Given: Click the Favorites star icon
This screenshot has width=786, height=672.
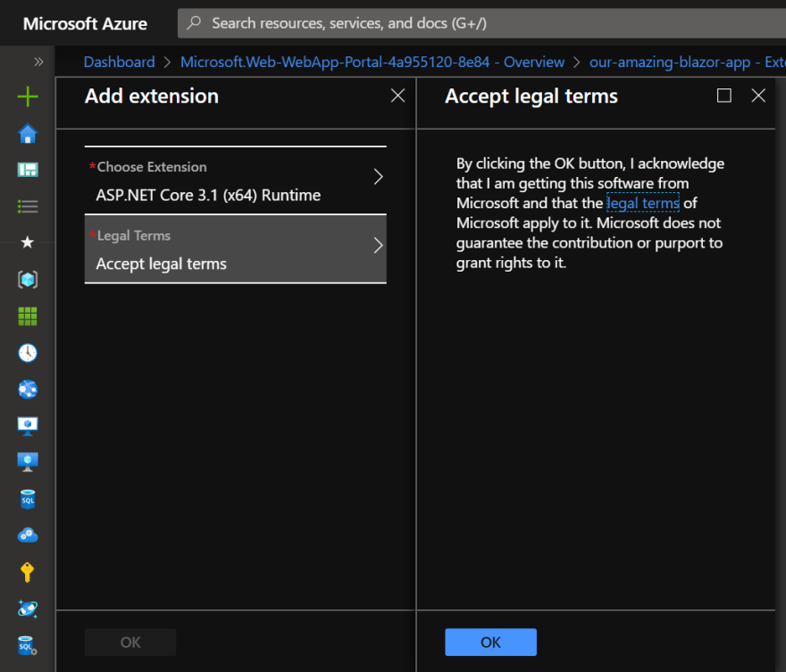Looking at the screenshot, I should click(28, 242).
